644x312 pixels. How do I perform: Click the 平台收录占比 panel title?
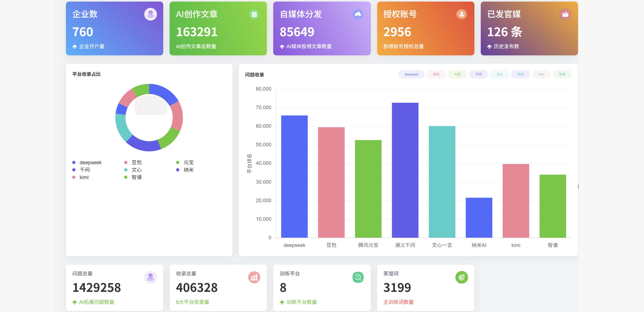coord(86,74)
